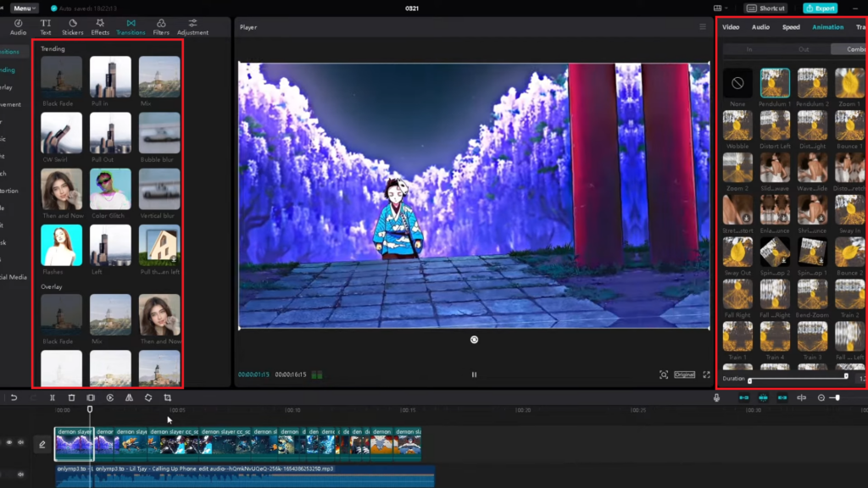Click the Mirror icon in the timeline toolbar
Image resolution: width=868 pixels, height=488 pixels.
131,397
